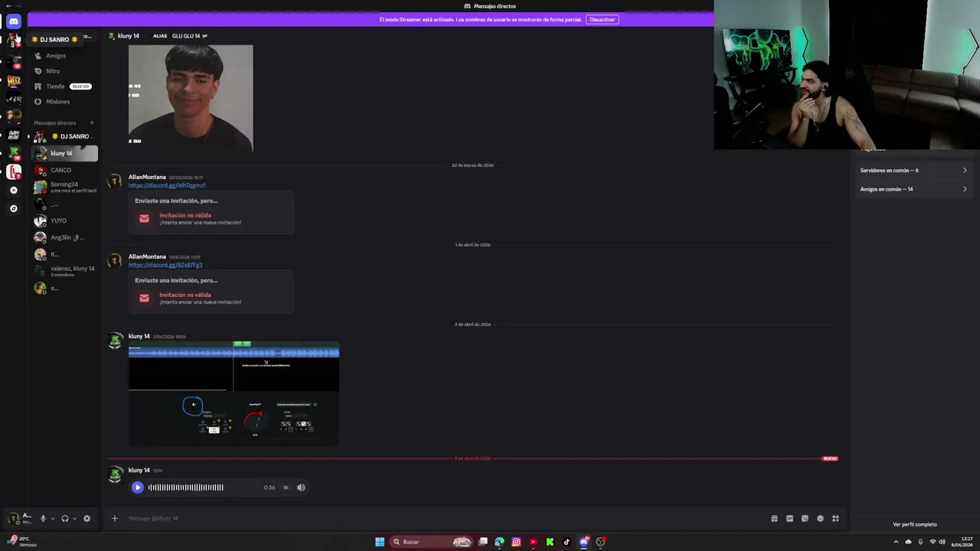Open the audio editor screenshot attachment
The image size is (980, 551).
(x=234, y=393)
